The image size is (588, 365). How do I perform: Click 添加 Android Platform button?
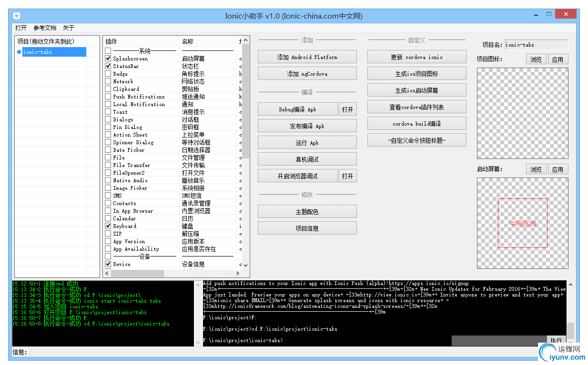[x=307, y=56]
